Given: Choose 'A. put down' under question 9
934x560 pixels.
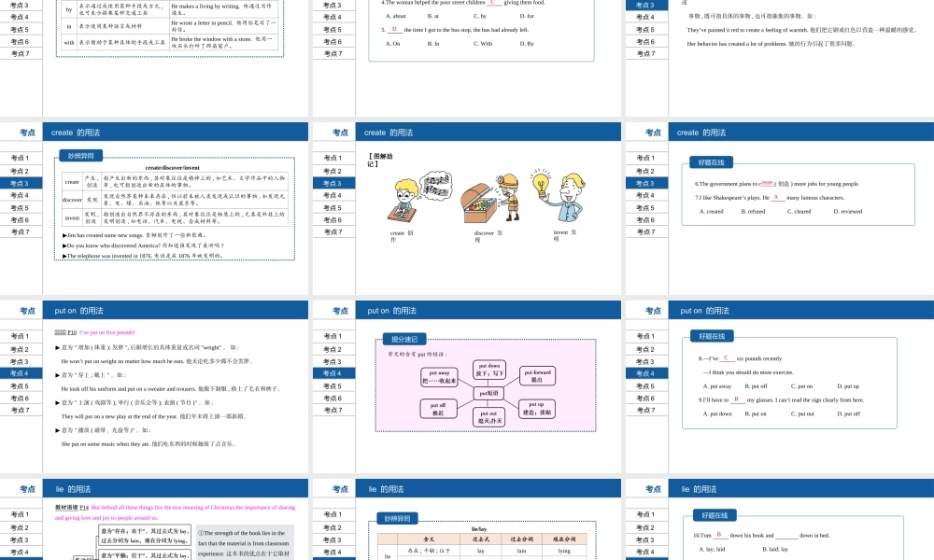Looking at the screenshot, I should coord(717,413).
